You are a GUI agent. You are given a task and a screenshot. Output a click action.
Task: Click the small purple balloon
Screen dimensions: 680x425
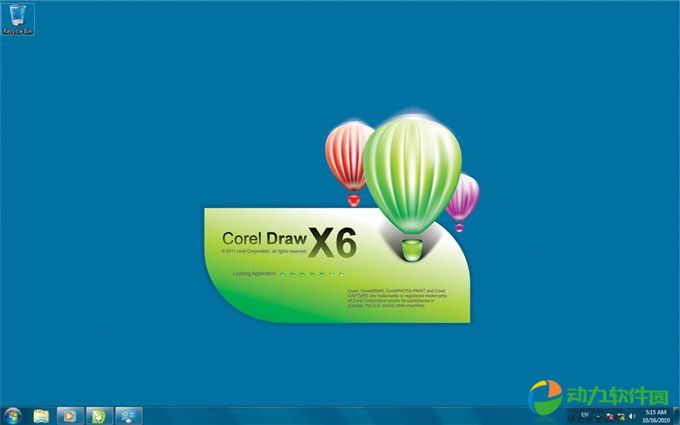point(461,197)
